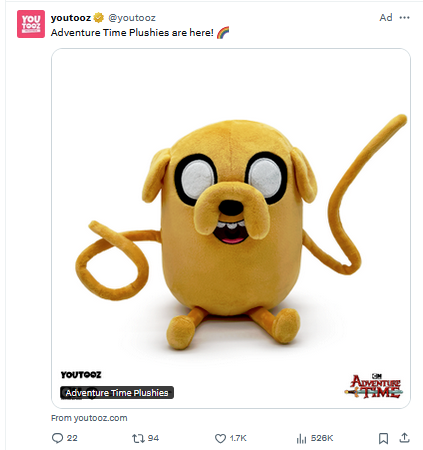The width and height of the screenshot is (423, 450).
Task: Click the 1.7K likes count
Action: pyautogui.click(x=238, y=438)
